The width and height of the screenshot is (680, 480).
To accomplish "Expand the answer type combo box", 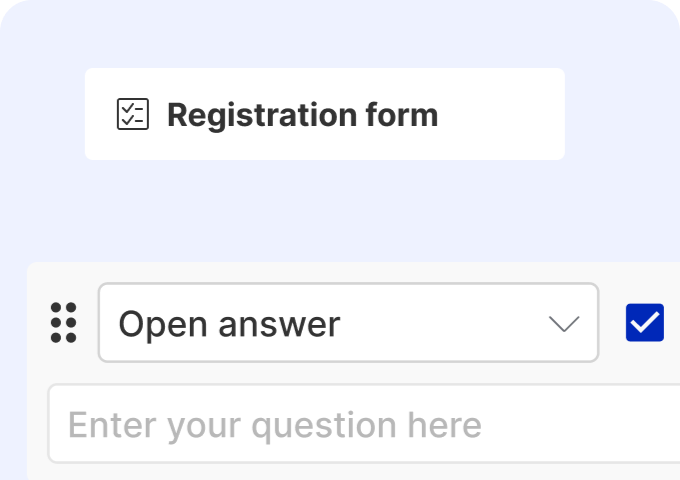I will pyautogui.click(x=348, y=323).
